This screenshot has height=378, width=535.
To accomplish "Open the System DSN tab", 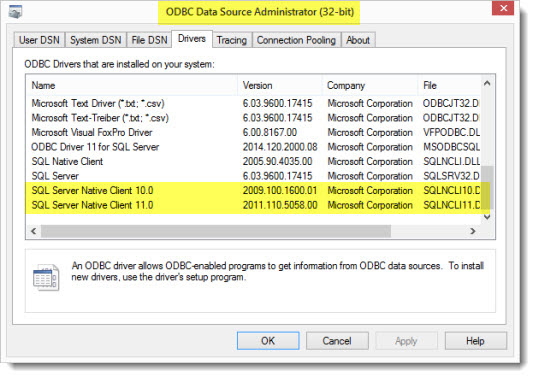I will click(96, 40).
